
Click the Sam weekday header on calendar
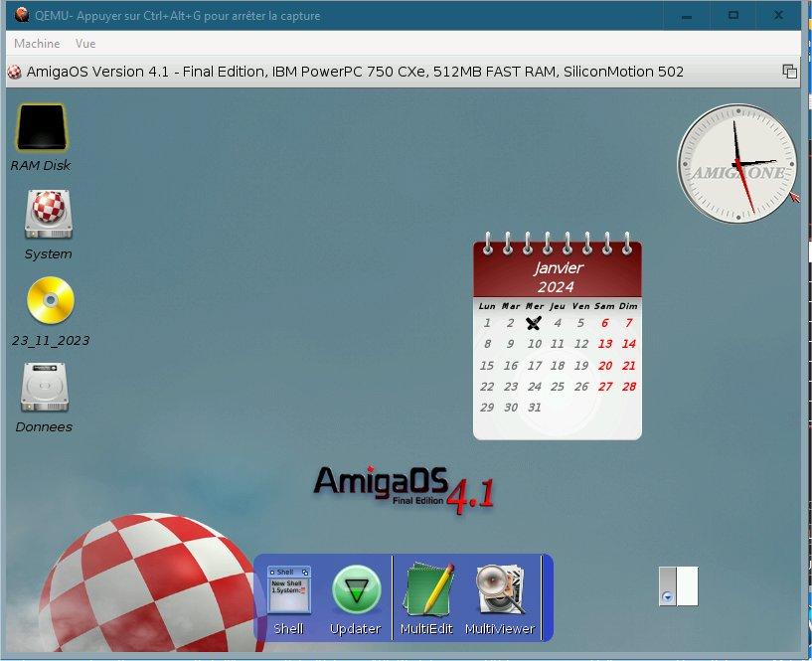(x=604, y=306)
